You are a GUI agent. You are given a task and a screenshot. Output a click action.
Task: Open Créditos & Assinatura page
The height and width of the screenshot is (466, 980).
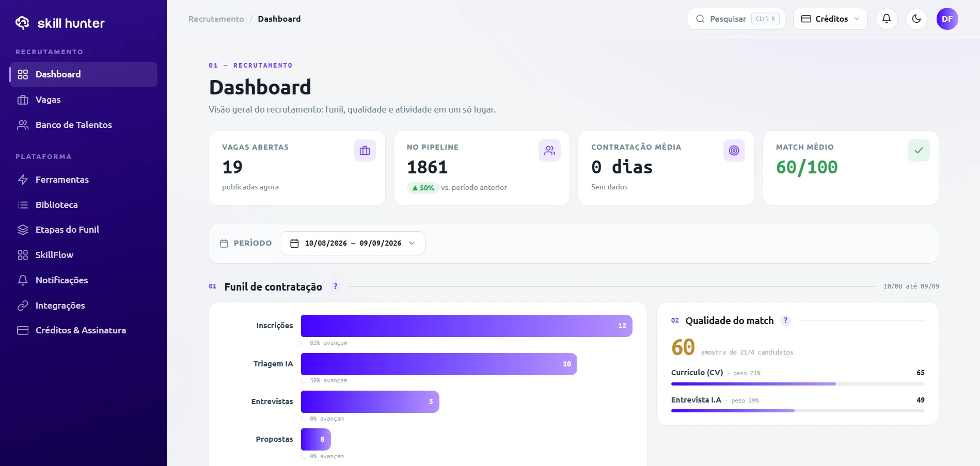84,330
